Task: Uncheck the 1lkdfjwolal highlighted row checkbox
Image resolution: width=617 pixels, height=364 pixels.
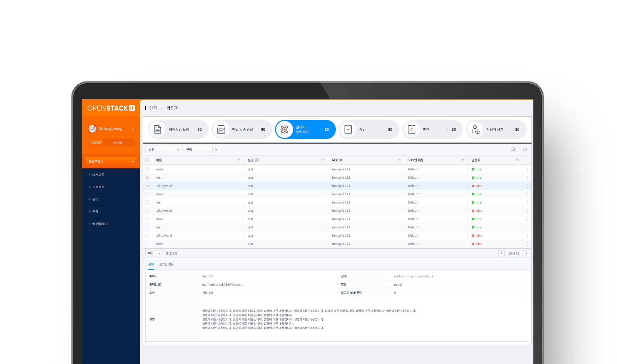Action: [148, 186]
